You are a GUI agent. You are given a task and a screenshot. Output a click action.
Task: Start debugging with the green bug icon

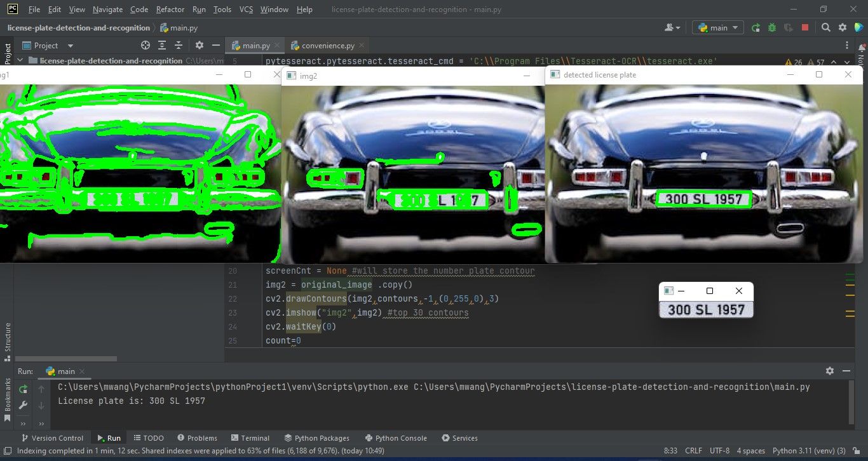click(x=772, y=28)
